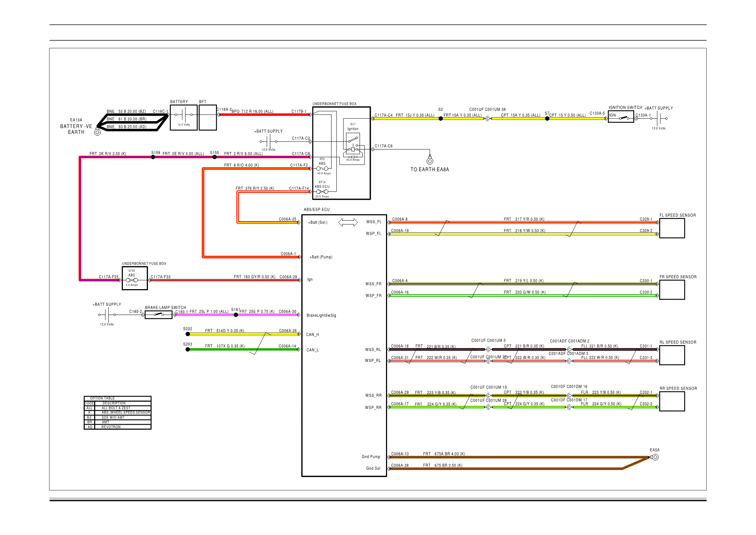Click the S2 splice dot on yellow wire
The width and height of the screenshot is (756, 535).
click(x=441, y=119)
